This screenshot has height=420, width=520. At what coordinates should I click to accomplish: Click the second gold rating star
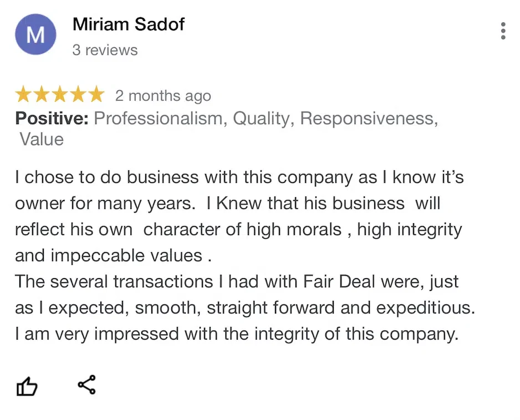point(42,95)
